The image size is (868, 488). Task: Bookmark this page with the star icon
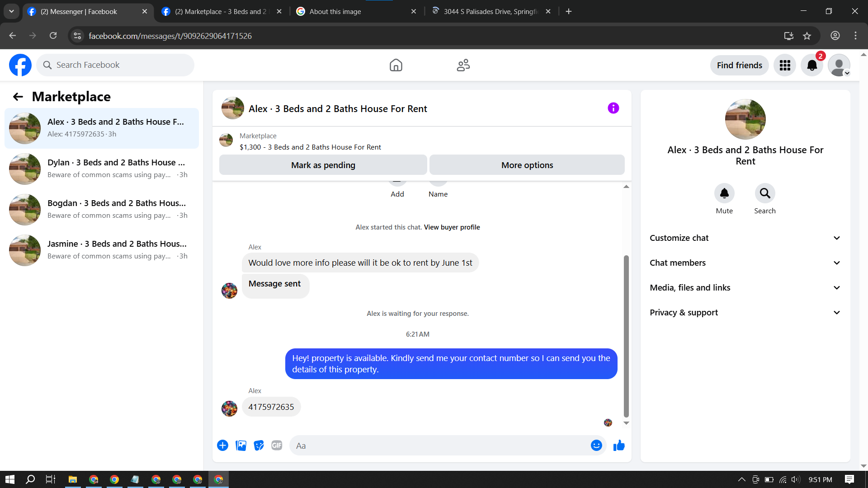click(807, 36)
